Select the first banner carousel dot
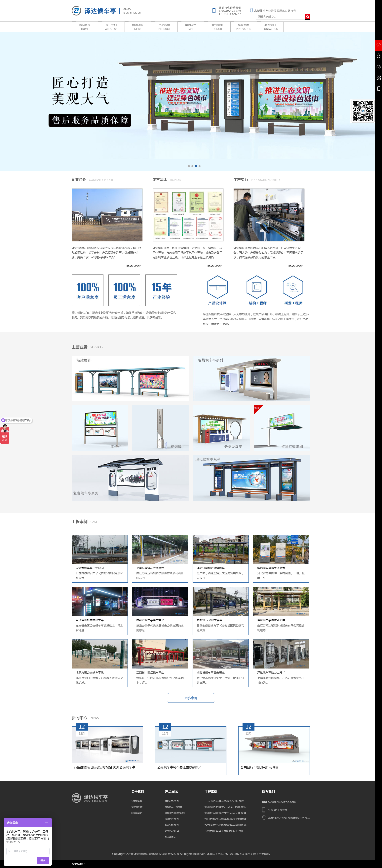 [188, 166]
